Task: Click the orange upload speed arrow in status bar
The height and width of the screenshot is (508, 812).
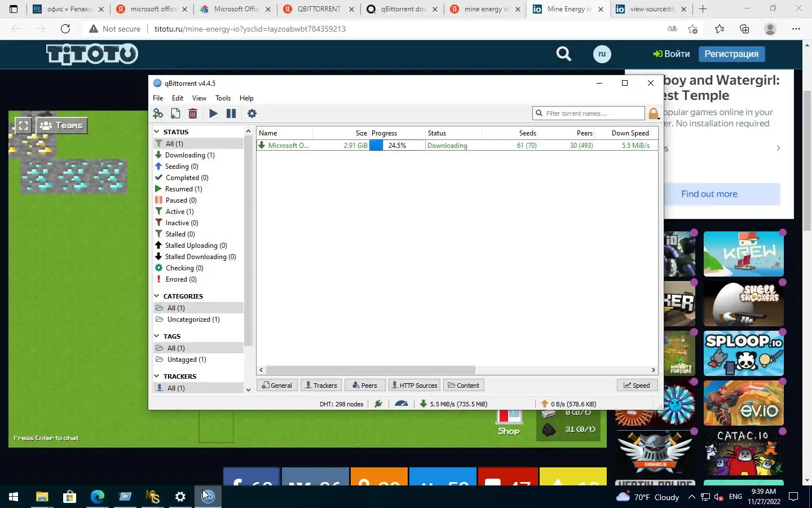Action: point(544,404)
